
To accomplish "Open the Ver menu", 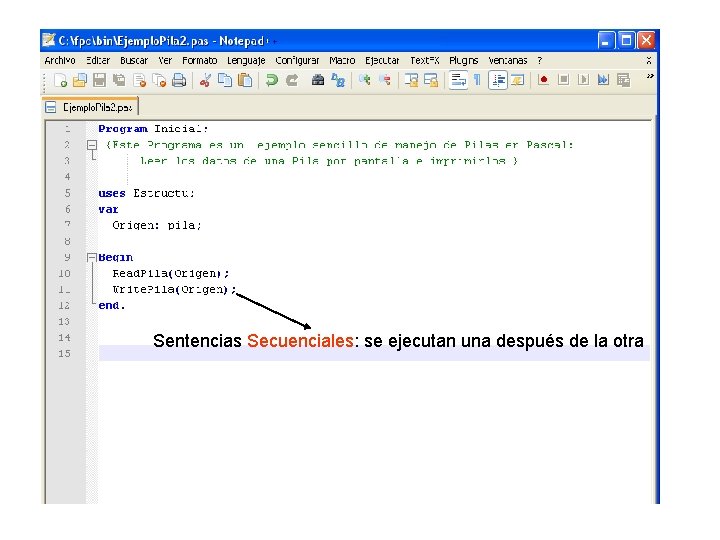I will coord(165,61).
